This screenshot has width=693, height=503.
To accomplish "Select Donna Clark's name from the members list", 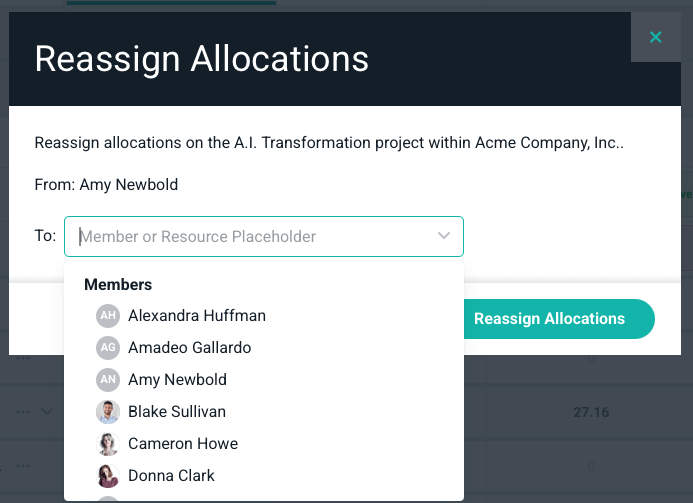I will click(171, 476).
